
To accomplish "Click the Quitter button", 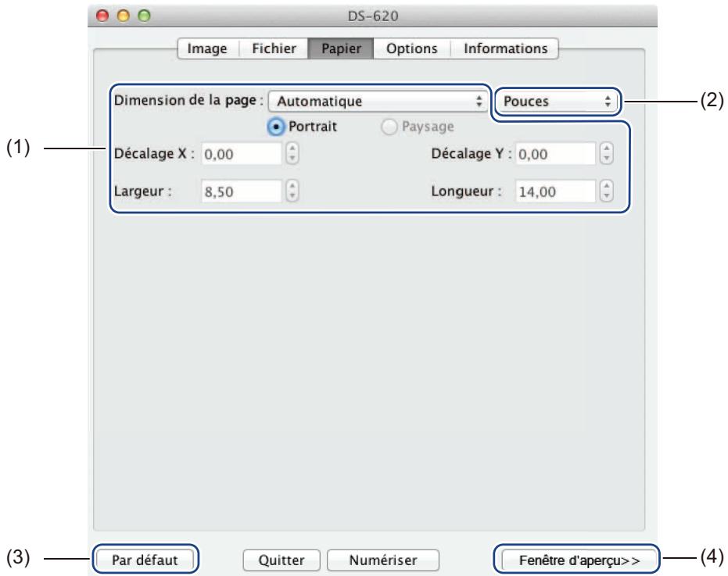I will tap(282, 560).
